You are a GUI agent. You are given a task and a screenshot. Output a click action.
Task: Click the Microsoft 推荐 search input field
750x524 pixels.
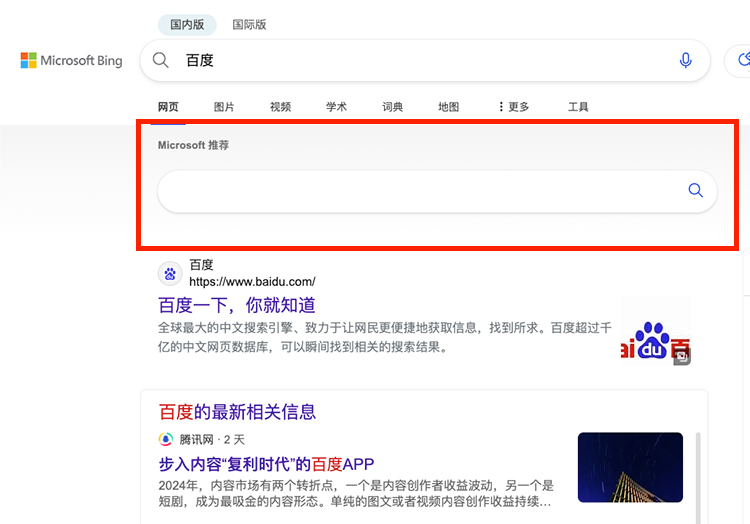click(420, 191)
